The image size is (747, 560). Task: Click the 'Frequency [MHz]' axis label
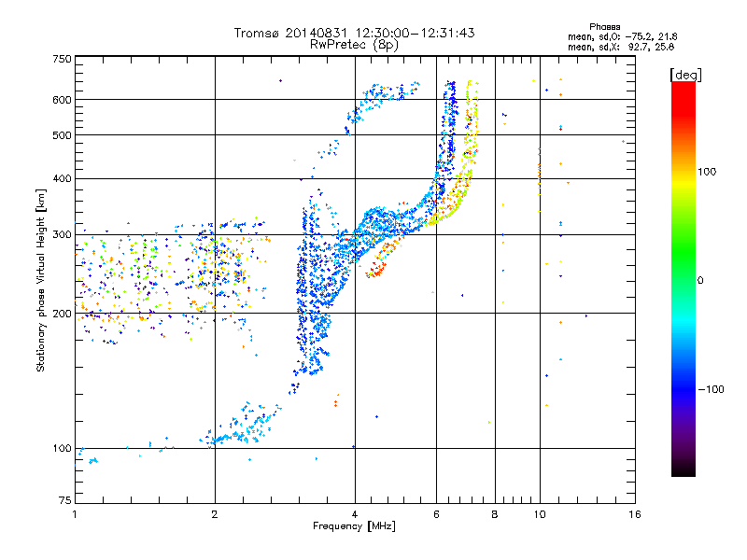[354, 526]
